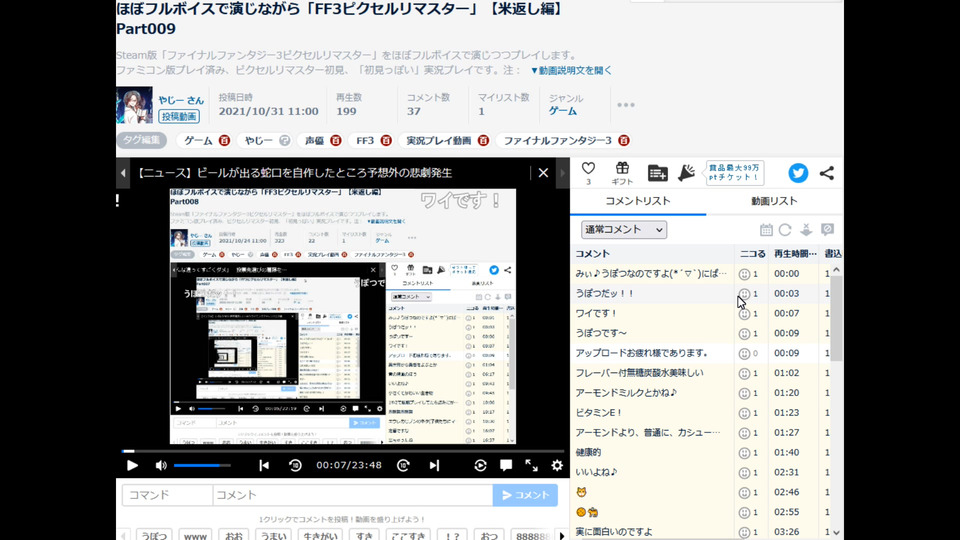Select comment アーモンドミルクとかね♪
This screenshot has width=960, height=540.
626,392
